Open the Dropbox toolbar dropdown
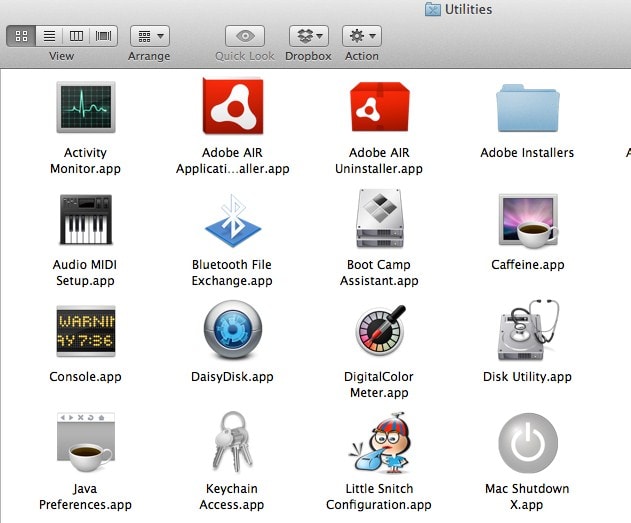The height and width of the screenshot is (523, 631). click(x=309, y=36)
